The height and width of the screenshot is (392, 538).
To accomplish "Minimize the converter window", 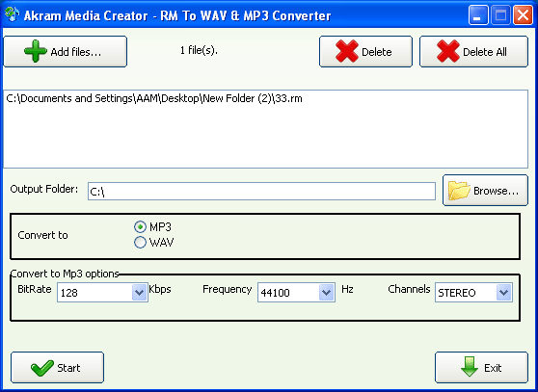I will 477,15.
